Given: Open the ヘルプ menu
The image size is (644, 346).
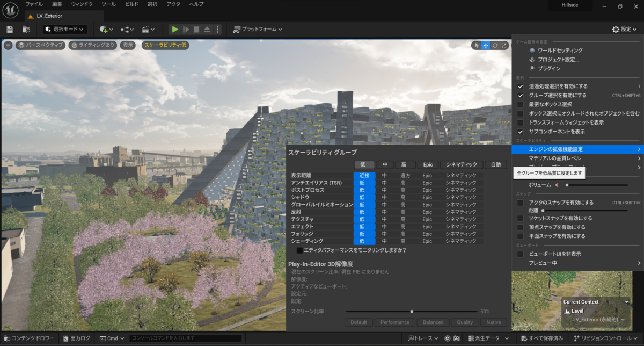Looking at the screenshot, I should (196, 4).
